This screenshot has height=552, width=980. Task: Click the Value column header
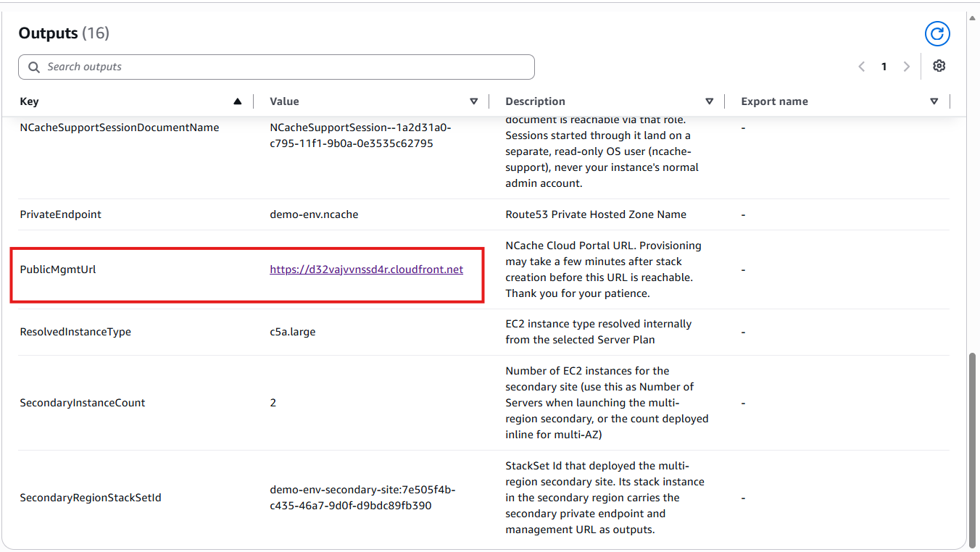pos(284,101)
